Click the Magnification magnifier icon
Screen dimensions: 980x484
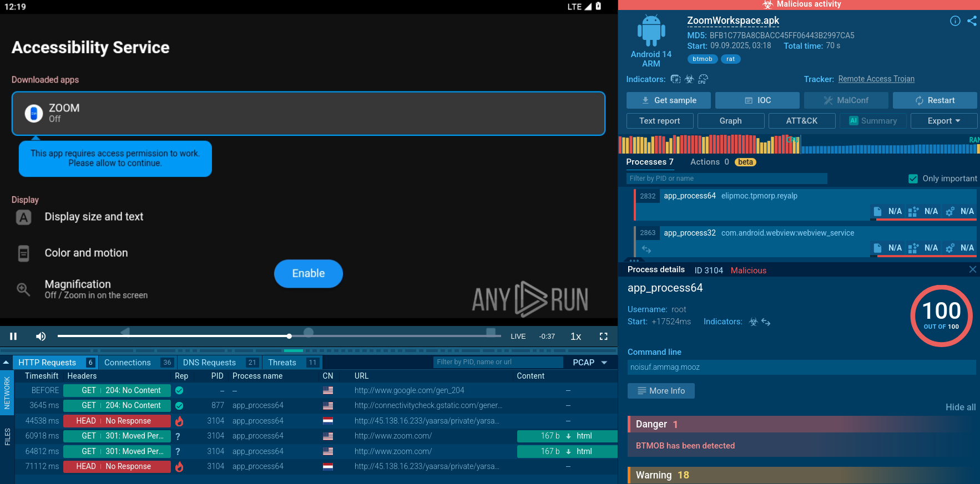tap(23, 289)
